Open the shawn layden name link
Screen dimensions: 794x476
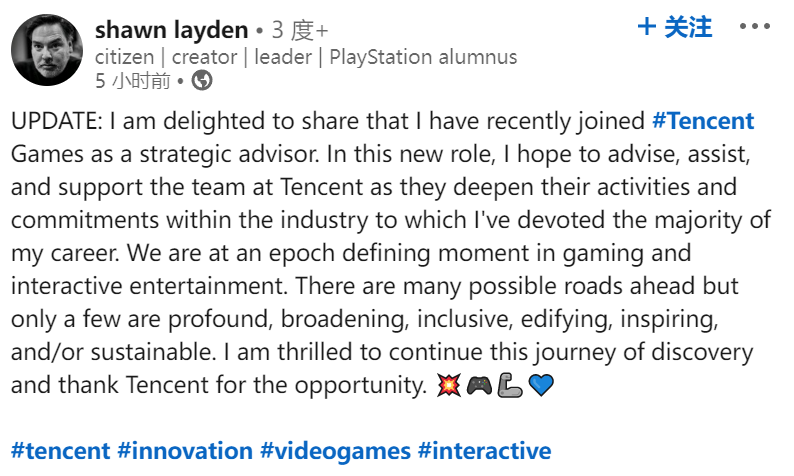[173, 30]
